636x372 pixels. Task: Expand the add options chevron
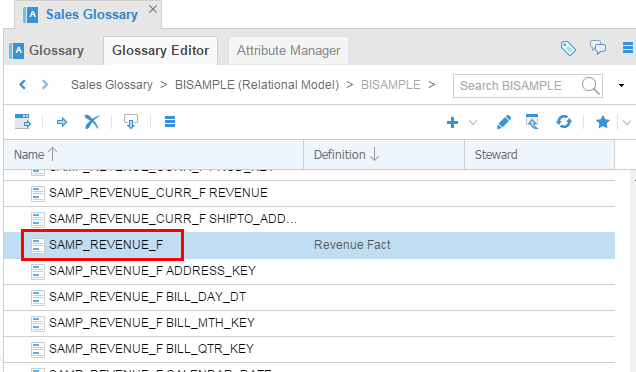[473, 122]
